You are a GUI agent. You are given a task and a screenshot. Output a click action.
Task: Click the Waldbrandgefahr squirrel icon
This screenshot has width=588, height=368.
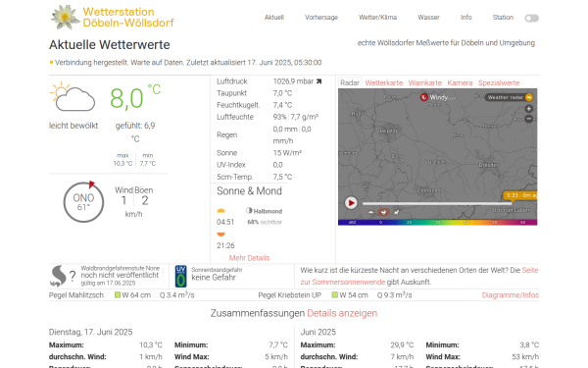[59, 276]
